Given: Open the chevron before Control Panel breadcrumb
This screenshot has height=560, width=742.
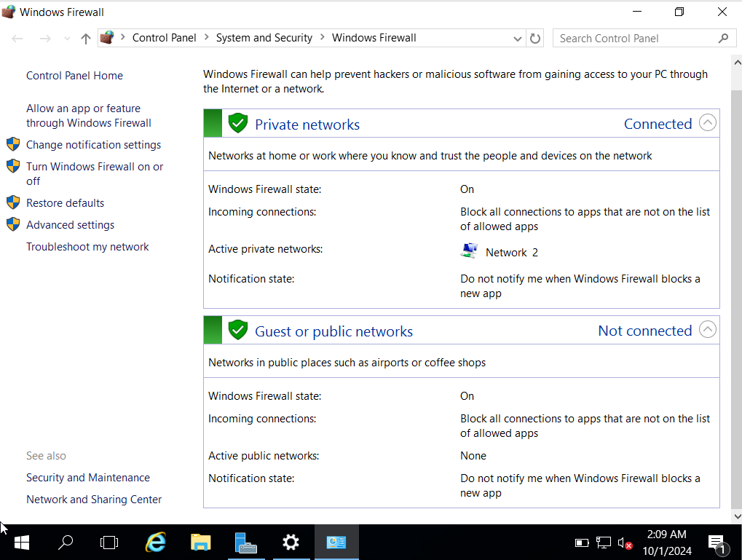Looking at the screenshot, I should point(122,37).
